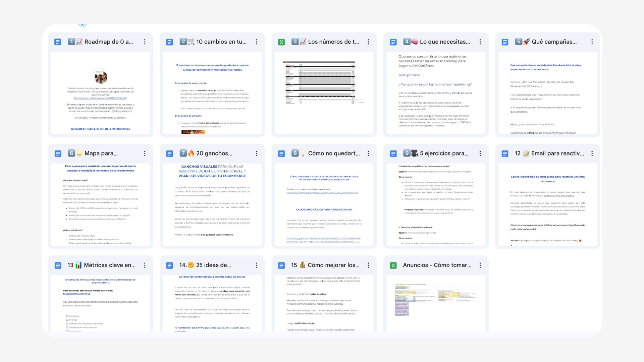
Task: Click the Docs icon next to 12 Email para reactiv
Action: (505, 154)
